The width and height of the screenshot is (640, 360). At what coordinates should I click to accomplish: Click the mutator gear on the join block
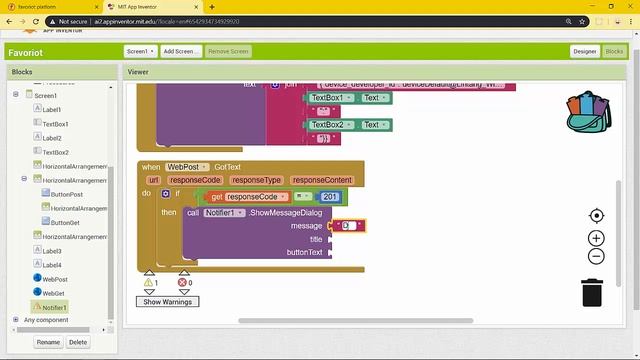pos(275,85)
